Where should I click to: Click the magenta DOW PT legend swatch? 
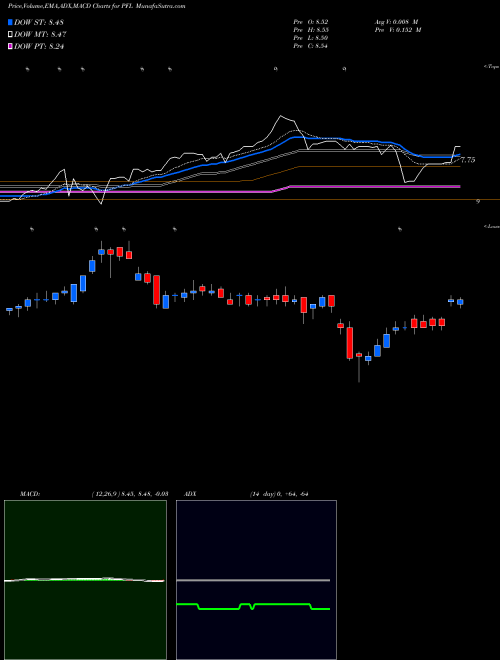tap(10, 47)
